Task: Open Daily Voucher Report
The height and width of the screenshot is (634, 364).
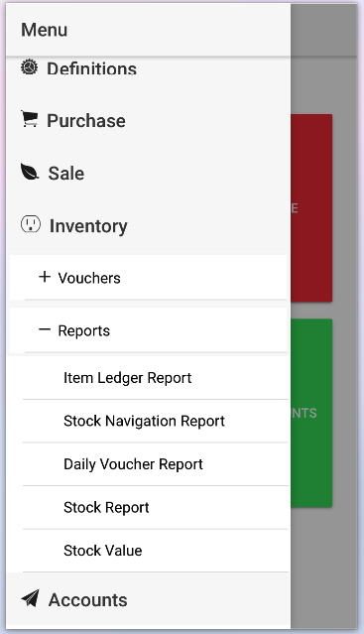Action: [x=156, y=464]
